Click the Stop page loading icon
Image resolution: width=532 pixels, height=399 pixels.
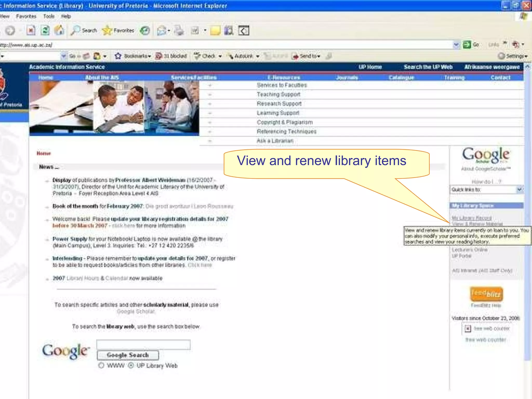pos(31,31)
